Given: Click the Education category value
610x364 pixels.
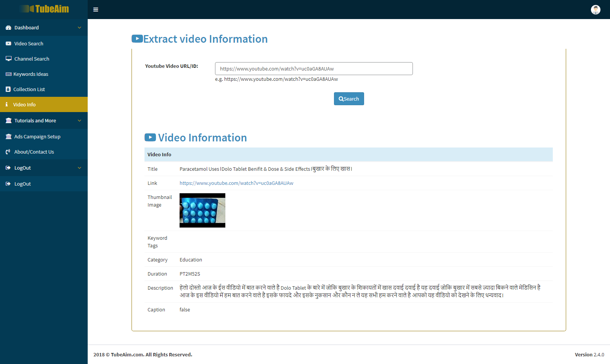Looking at the screenshot, I should [191, 260].
